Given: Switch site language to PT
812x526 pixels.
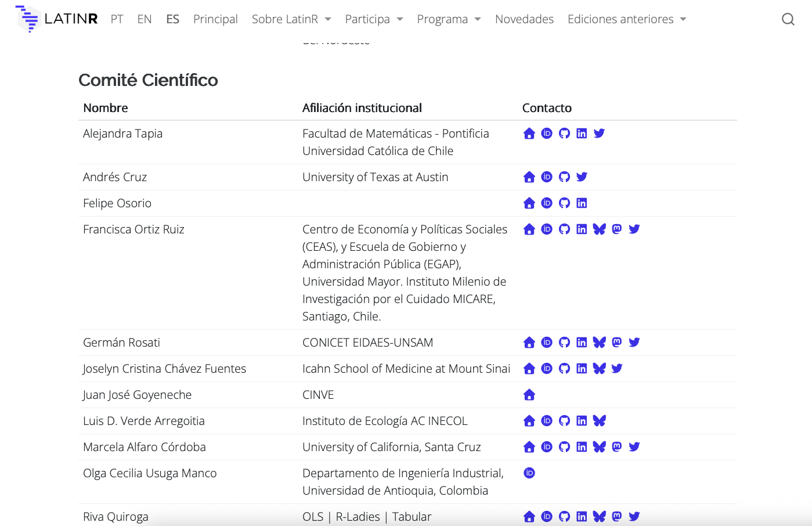Looking at the screenshot, I should pyautogui.click(x=117, y=19).
